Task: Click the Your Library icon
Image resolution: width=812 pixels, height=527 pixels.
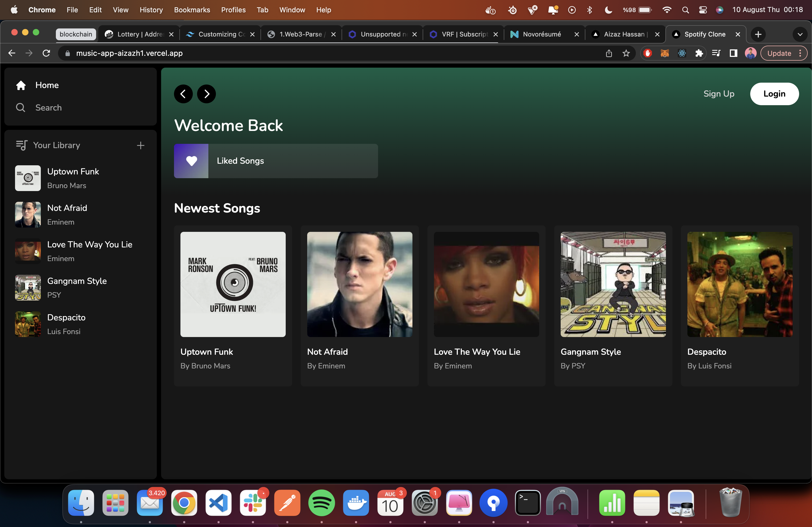Action: 21,145
